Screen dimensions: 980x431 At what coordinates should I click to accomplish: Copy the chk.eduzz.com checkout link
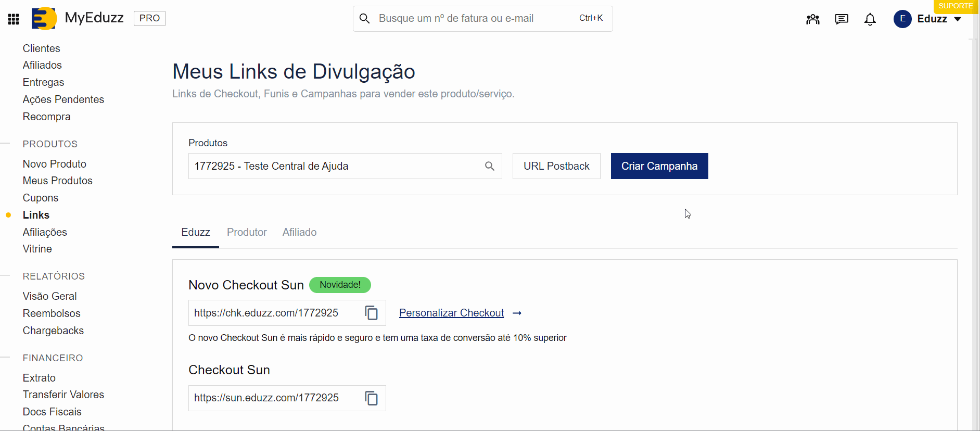point(371,313)
